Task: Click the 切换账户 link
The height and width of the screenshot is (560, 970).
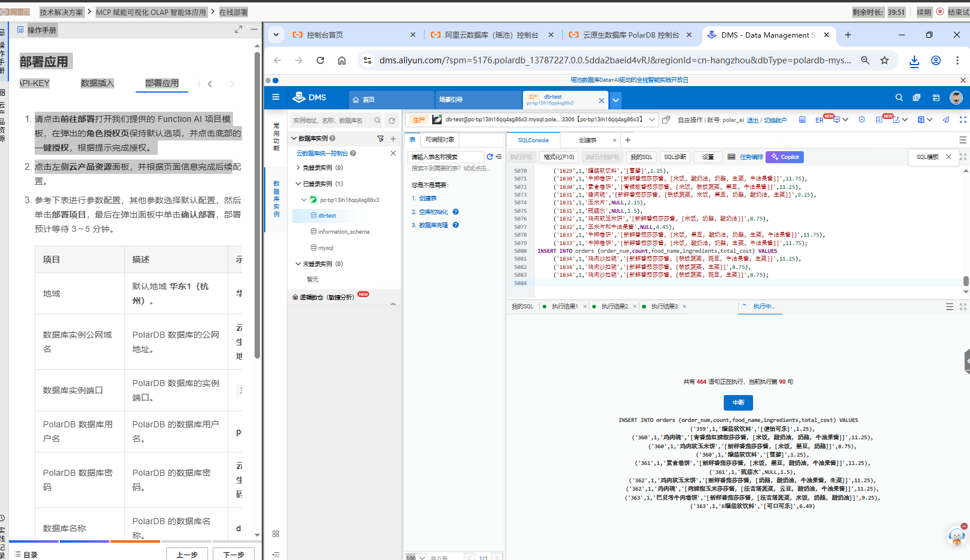Action: click(775, 120)
